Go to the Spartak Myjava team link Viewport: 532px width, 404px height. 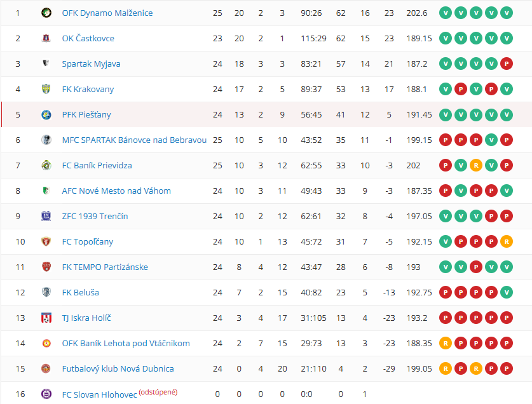(92, 64)
